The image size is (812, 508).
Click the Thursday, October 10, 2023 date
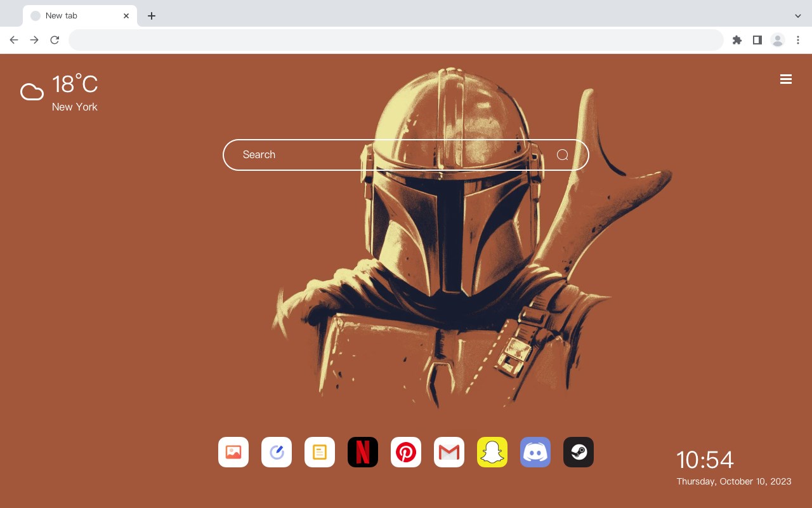pos(734,481)
